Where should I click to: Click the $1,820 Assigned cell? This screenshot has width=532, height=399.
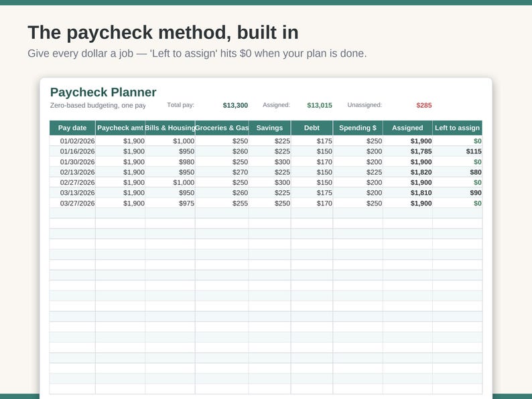tap(407, 172)
